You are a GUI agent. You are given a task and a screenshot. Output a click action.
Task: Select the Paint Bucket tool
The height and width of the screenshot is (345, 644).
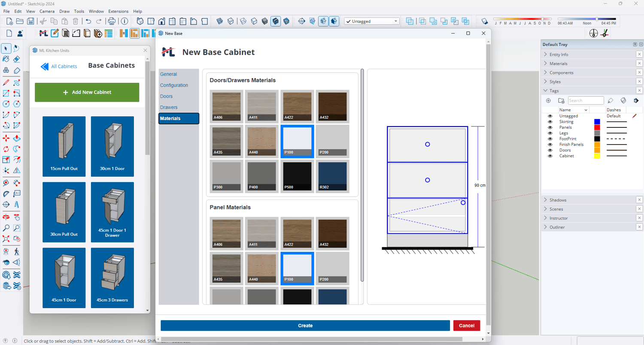click(6, 59)
